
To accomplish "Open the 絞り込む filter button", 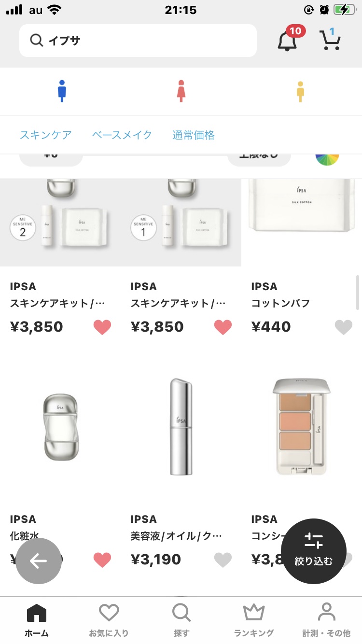I will pyautogui.click(x=314, y=551).
